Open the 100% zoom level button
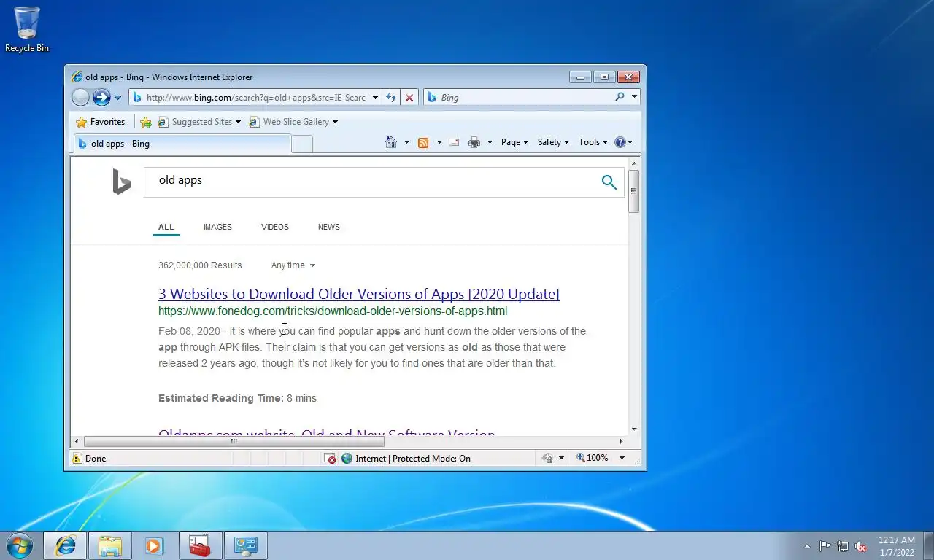 tap(593, 458)
